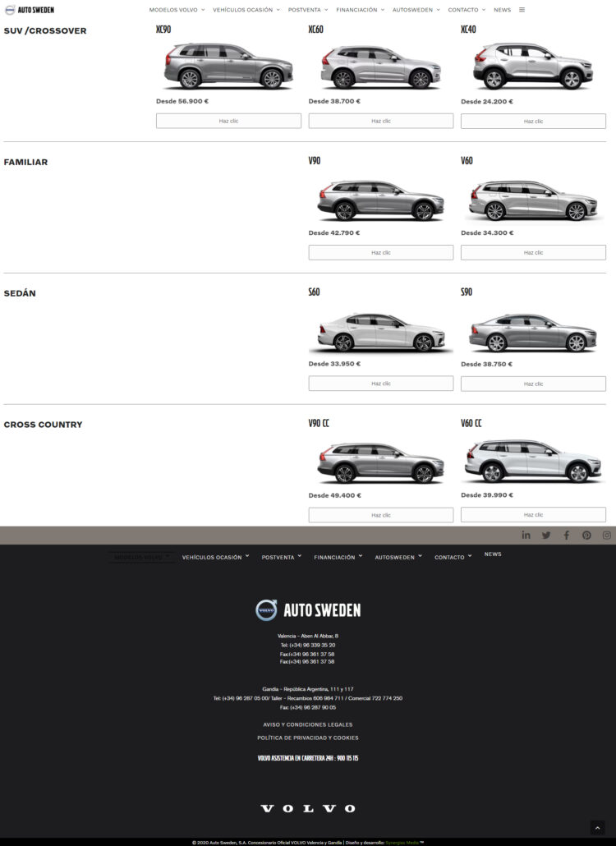Select the XC40 car image
Viewport: 616px width, 846px height.
(533, 66)
